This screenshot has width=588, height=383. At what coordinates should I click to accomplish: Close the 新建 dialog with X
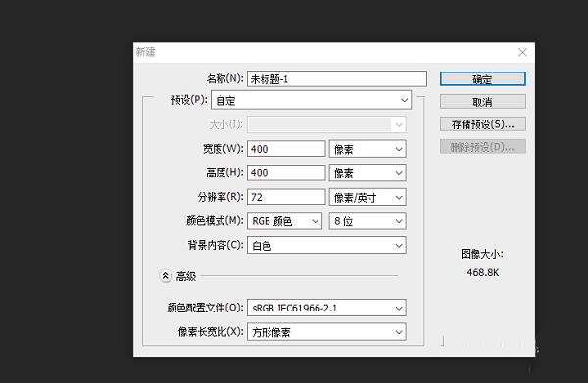522,52
